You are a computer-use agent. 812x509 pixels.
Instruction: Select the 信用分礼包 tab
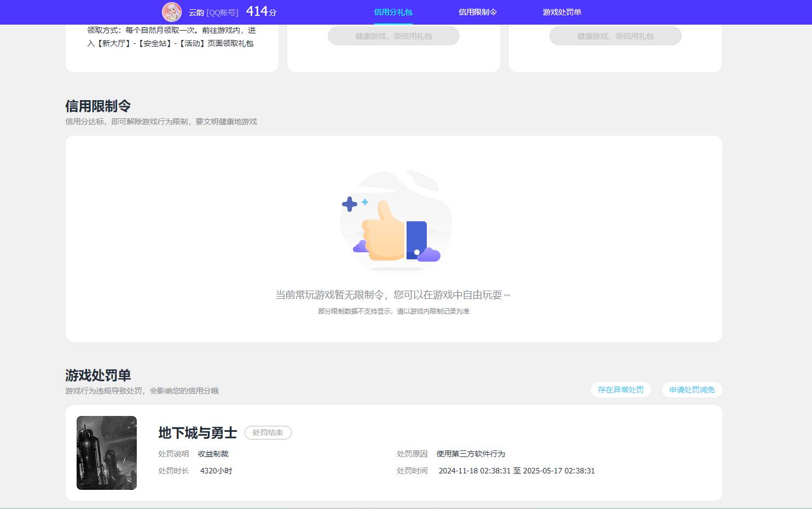click(x=393, y=11)
